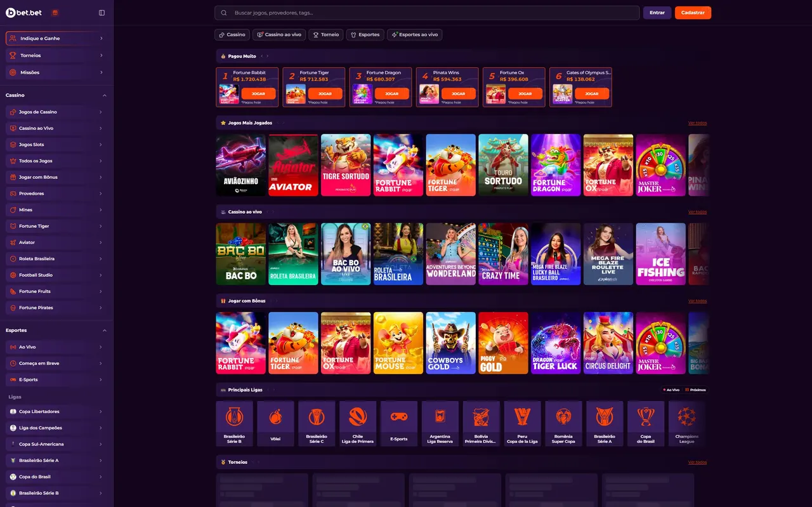Click the Copa Libertadores icon in the sidebar
Image resolution: width=812 pixels, height=507 pixels.
[x=13, y=412]
